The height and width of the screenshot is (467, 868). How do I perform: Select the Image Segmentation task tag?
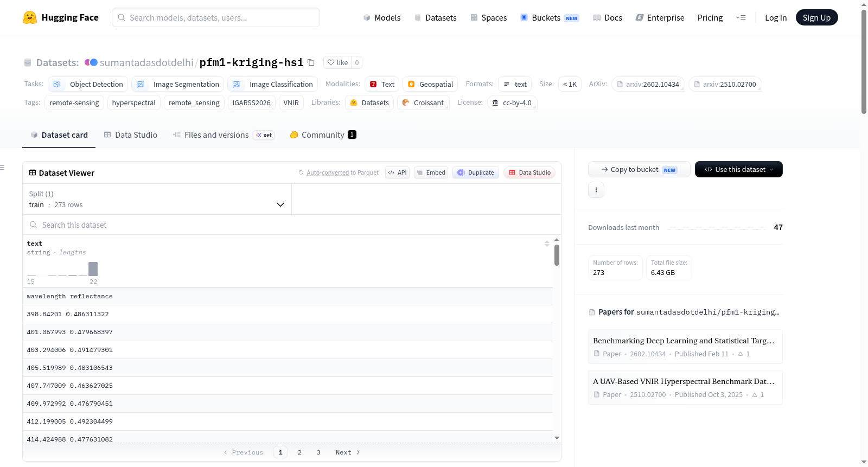(177, 84)
